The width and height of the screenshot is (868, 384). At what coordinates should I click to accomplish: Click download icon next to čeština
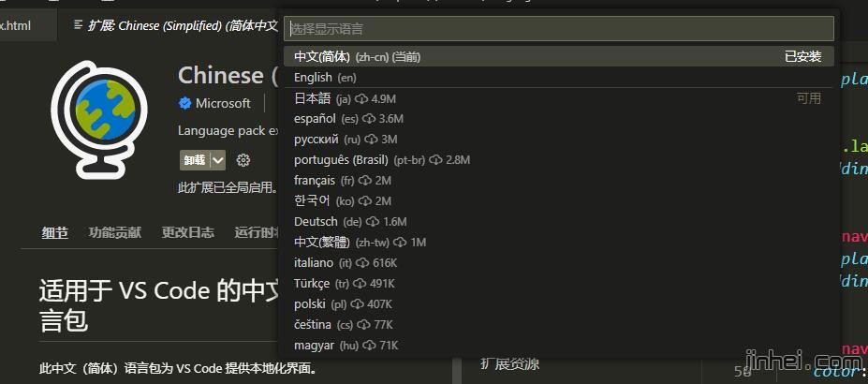[363, 325]
